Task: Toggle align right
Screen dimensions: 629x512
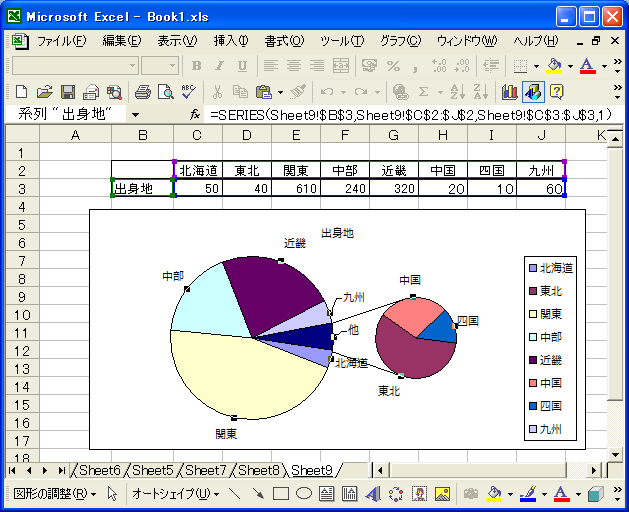Action: (317, 65)
